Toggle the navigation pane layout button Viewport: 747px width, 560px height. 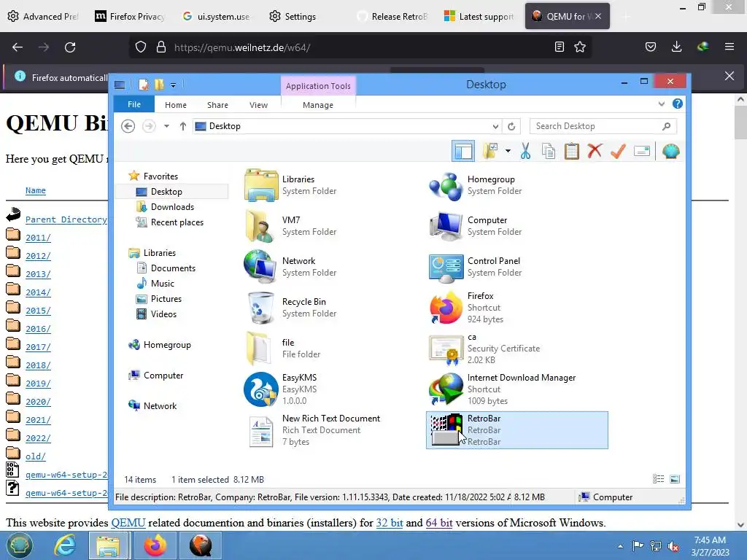[463, 152]
